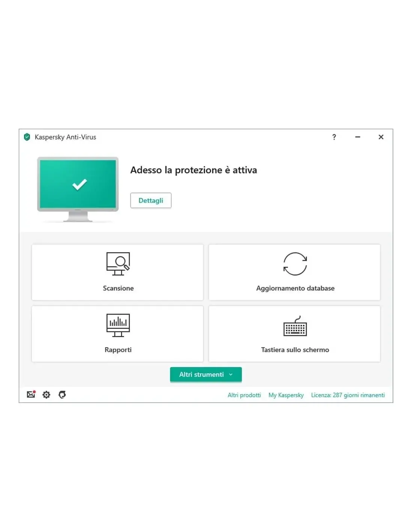
Task: Launch the on-screen keyboard icon
Action: click(295, 326)
